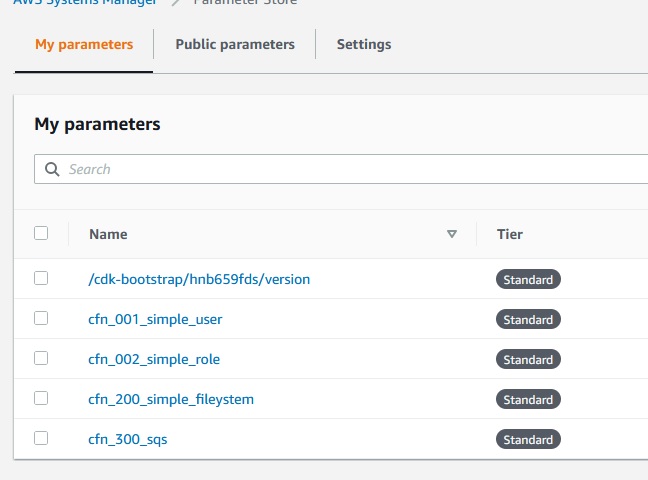Select the cfn_300_sqs checkbox
Viewport: 648px width, 480px height.
41,438
